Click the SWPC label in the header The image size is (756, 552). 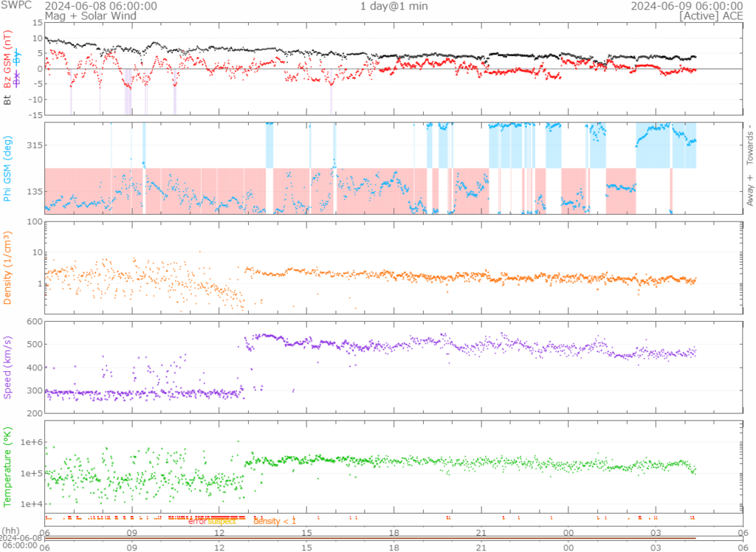pyautogui.click(x=16, y=5)
